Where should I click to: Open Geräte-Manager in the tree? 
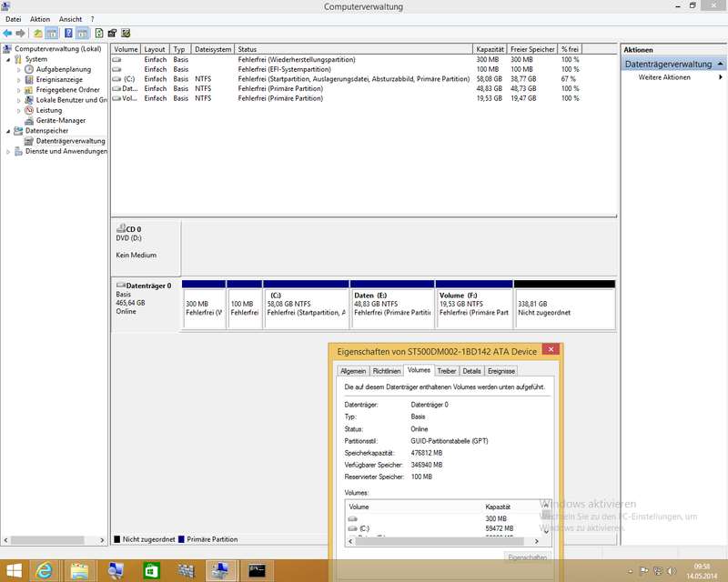coord(60,120)
